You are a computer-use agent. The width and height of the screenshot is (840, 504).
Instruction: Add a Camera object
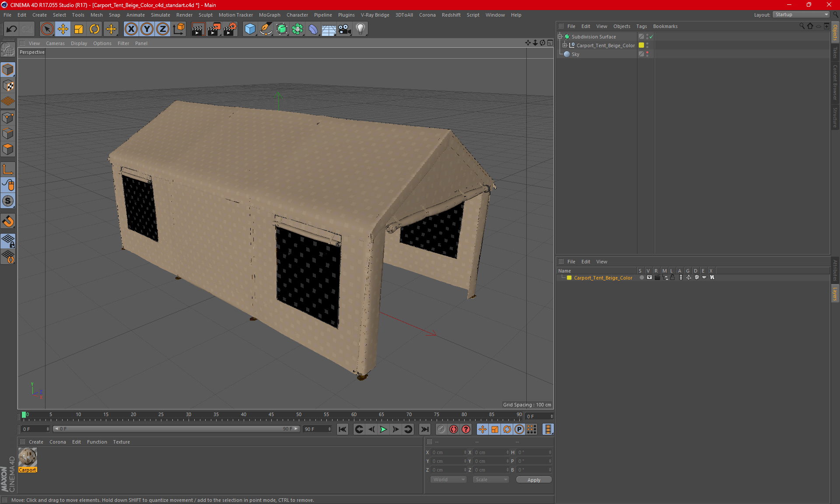(345, 29)
